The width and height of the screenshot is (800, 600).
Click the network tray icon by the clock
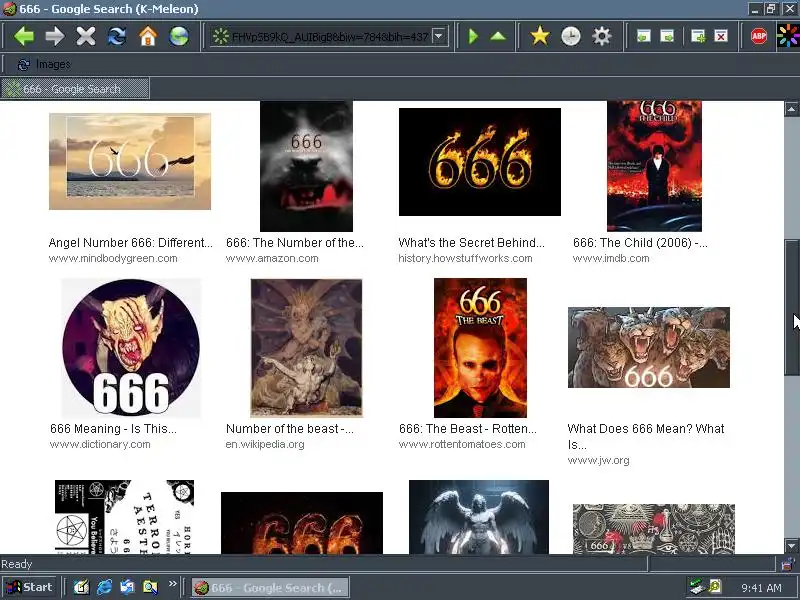(695, 586)
